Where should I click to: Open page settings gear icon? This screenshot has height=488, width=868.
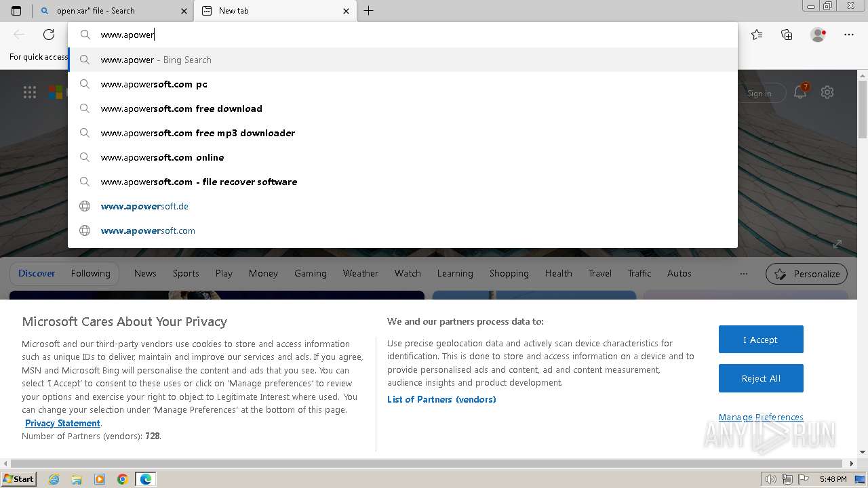click(827, 92)
